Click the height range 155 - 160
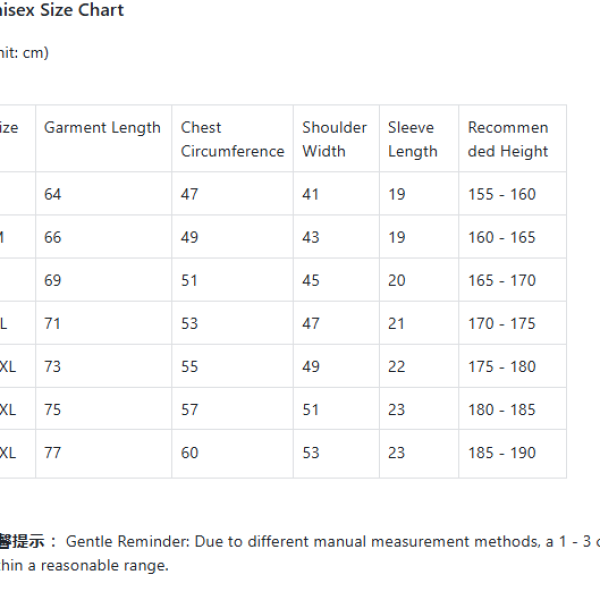The width and height of the screenshot is (600, 600). 502,194
